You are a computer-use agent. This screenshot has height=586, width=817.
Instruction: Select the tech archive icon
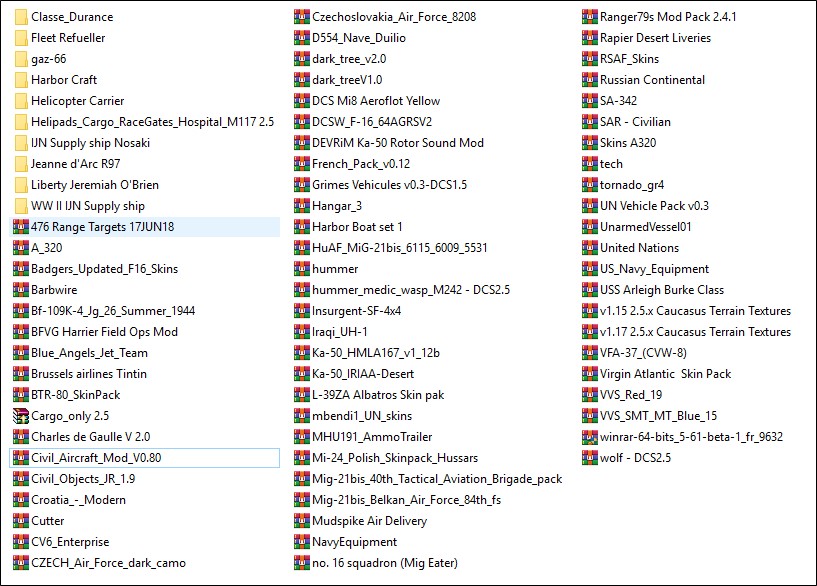tap(590, 164)
